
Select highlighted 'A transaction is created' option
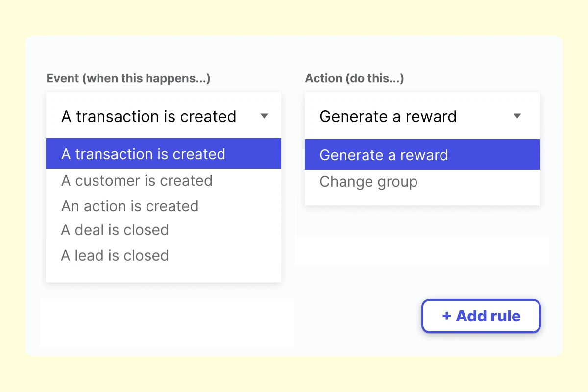click(x=143, y=154)
